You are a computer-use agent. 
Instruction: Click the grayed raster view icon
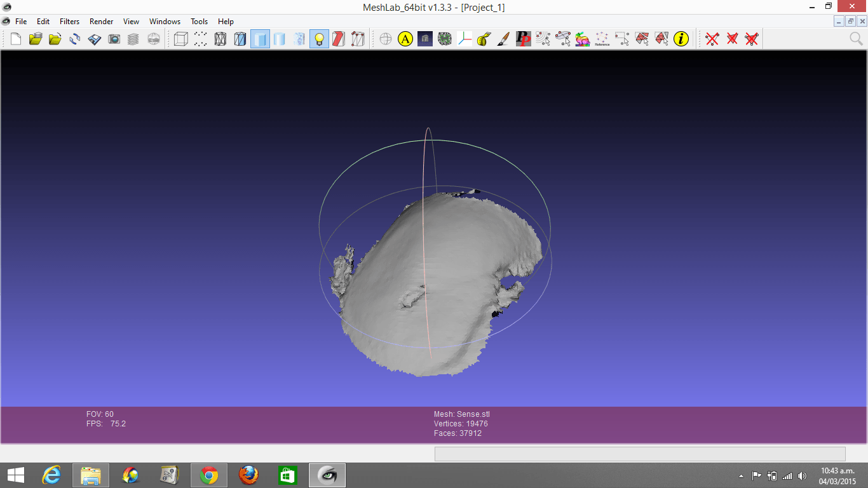(x=154, y=39)
